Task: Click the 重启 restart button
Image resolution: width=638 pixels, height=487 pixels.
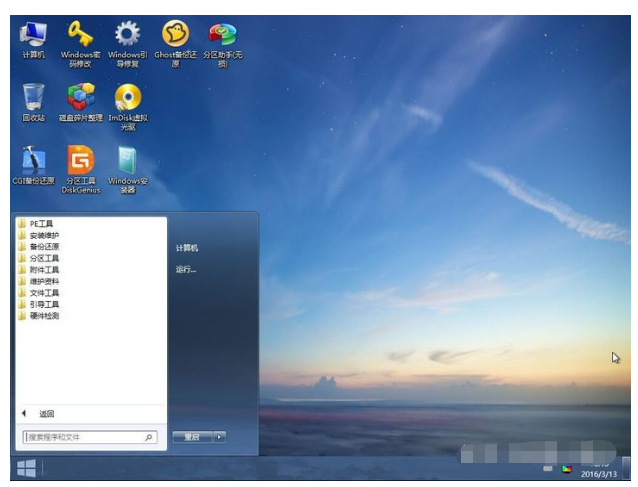Action: [191, 436]
